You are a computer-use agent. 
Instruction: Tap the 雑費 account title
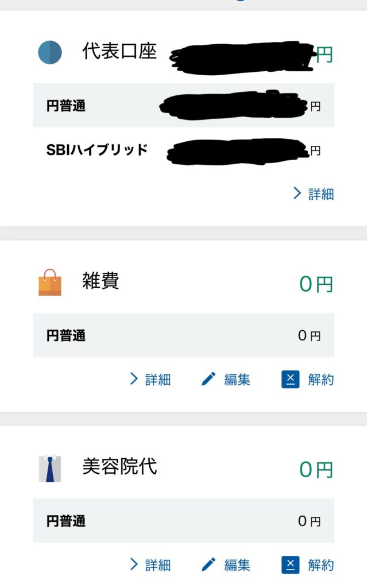[101, 281]
